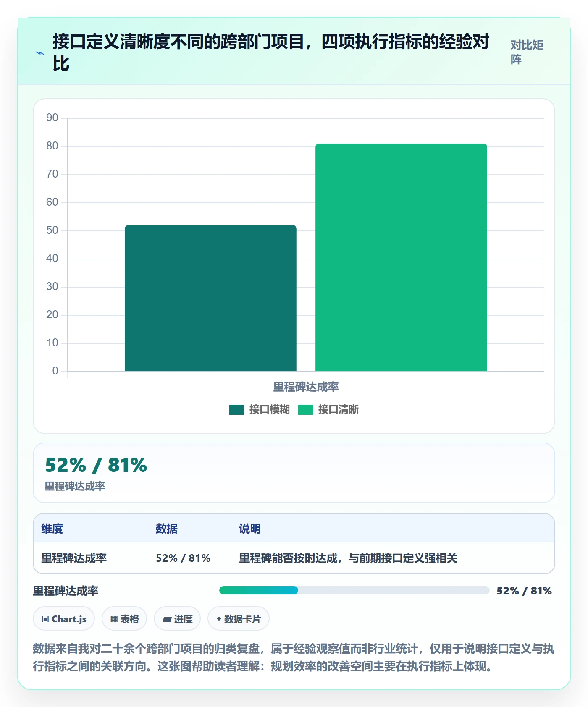Click the 接口模糊 legend label

click(269, 409)
